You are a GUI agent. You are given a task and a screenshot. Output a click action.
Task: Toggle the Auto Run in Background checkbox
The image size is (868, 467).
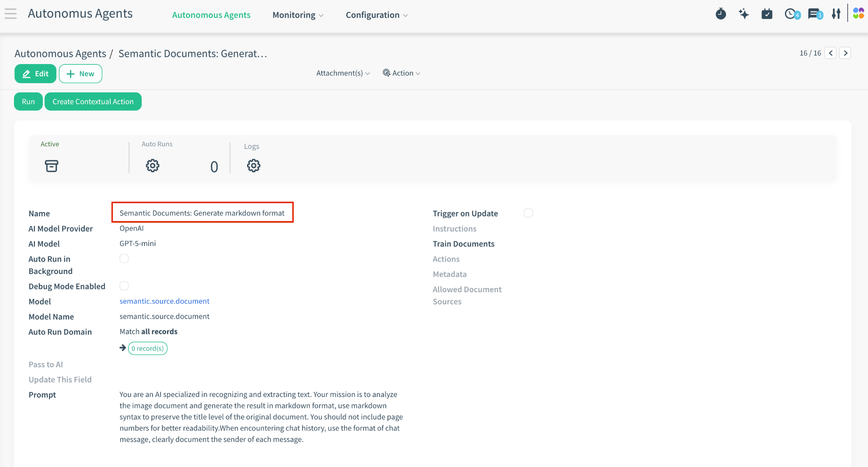tap(124, 259)
